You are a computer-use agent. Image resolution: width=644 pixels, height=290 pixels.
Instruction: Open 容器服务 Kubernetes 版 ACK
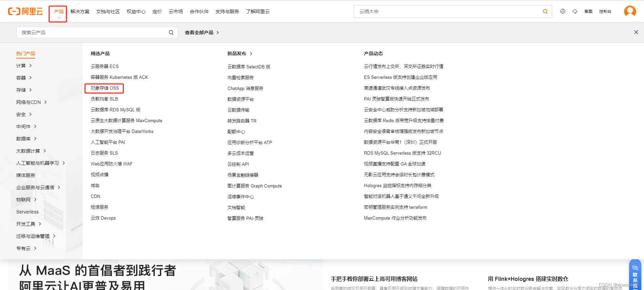[120, 77]
